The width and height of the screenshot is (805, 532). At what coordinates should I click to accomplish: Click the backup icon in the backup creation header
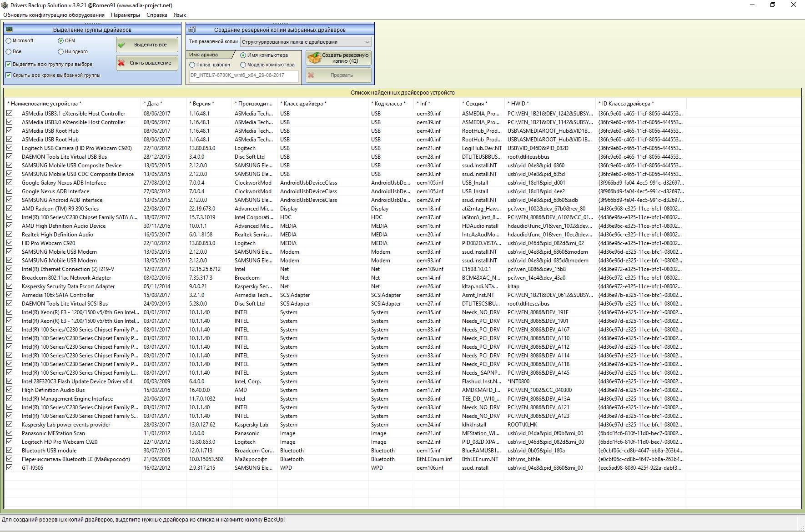click(192, 30)
